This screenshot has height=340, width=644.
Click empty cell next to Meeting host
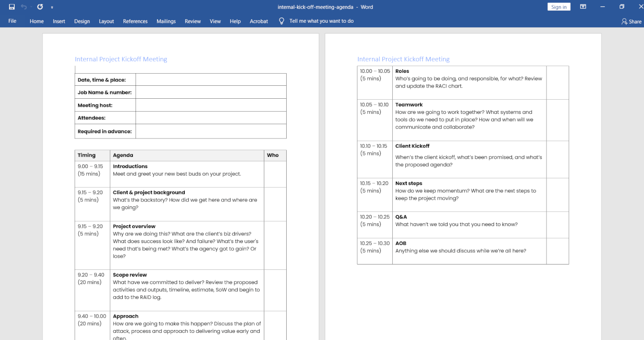click(x=211, y=105)
